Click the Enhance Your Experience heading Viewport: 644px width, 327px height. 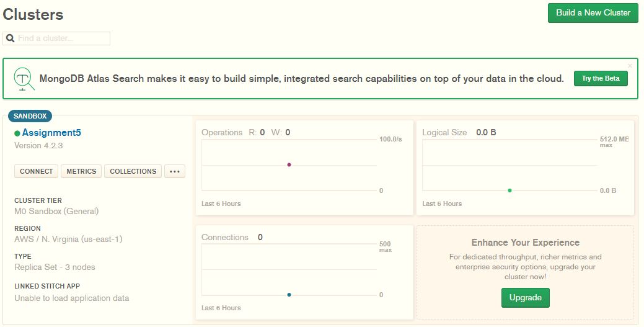click(x=526, y=243)
